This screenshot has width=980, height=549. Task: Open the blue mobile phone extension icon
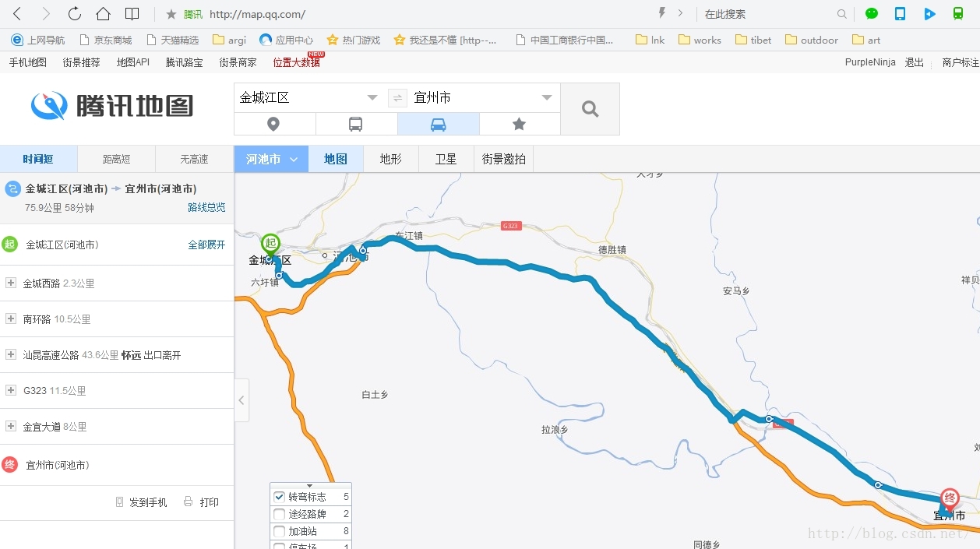(x=900, y=14)
